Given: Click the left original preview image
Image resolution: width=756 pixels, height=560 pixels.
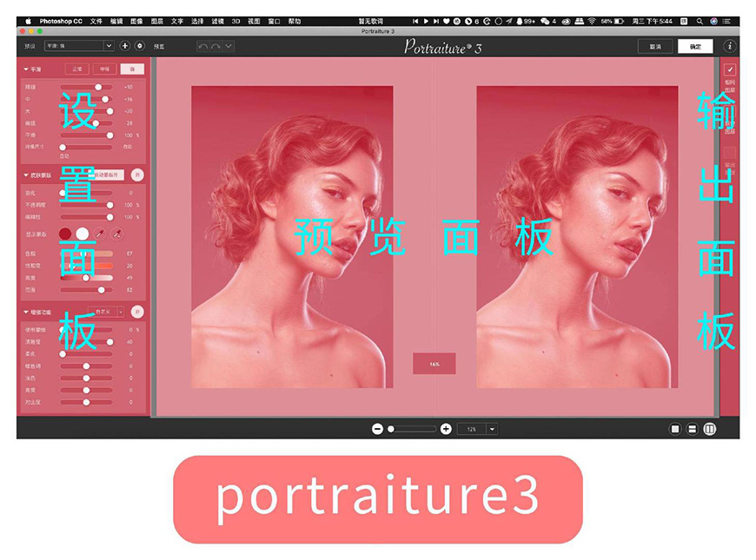Looking at the screenshot, I should pos(292,237).
